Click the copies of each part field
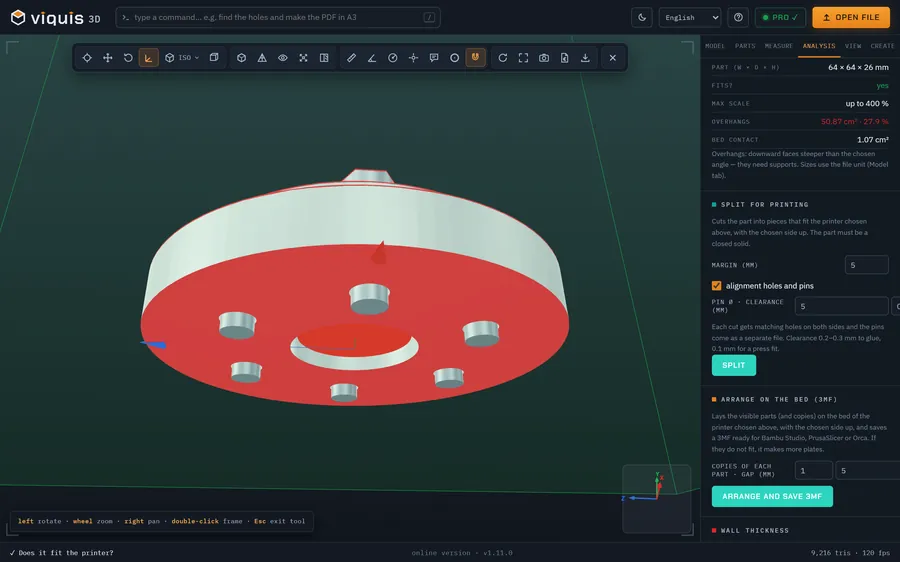This screenshot has width=900, height=562. (x=813, y=470)
